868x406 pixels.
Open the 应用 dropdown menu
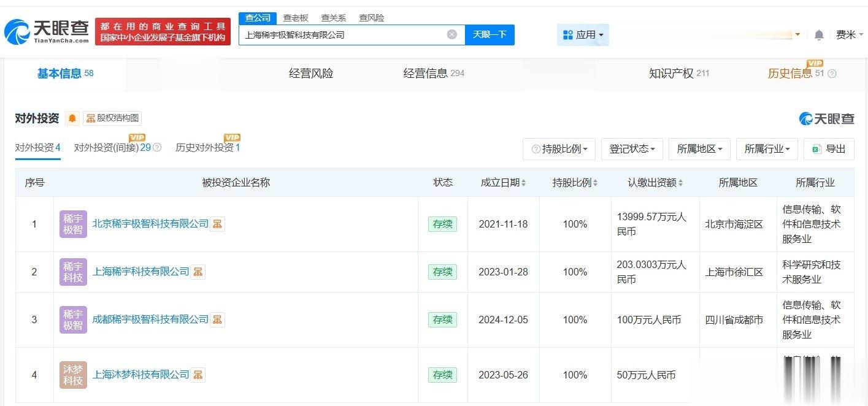583,35
